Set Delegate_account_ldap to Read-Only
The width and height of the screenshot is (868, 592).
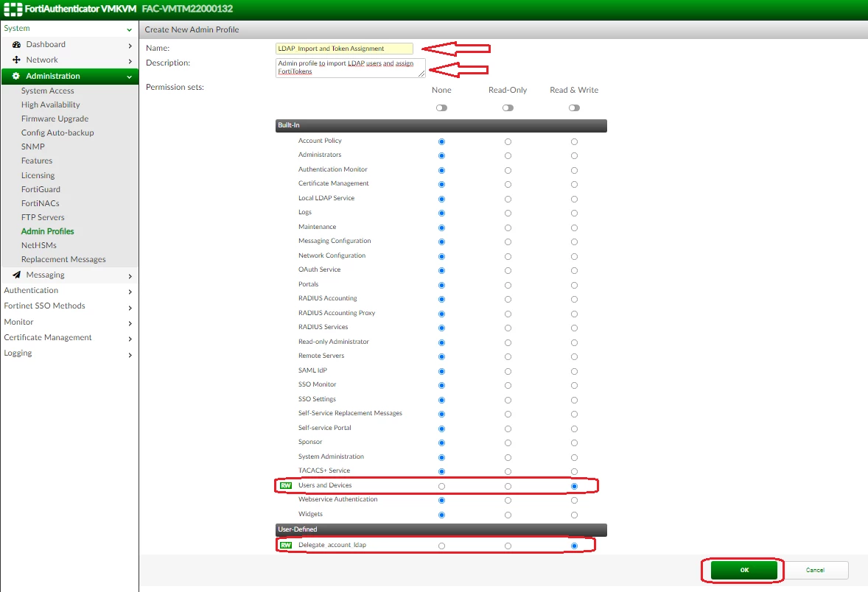pyautogui.click(x=508, y=546)
